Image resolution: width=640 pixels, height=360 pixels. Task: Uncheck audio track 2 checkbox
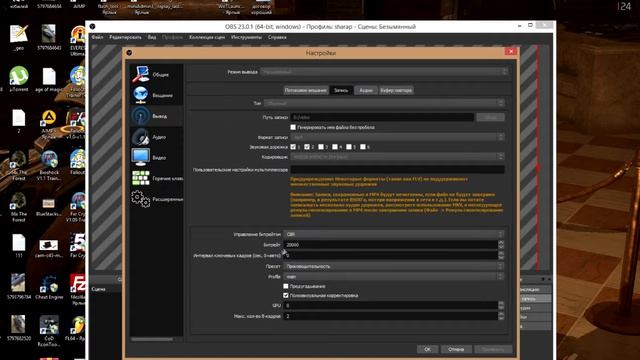click(x=307, y=147)
